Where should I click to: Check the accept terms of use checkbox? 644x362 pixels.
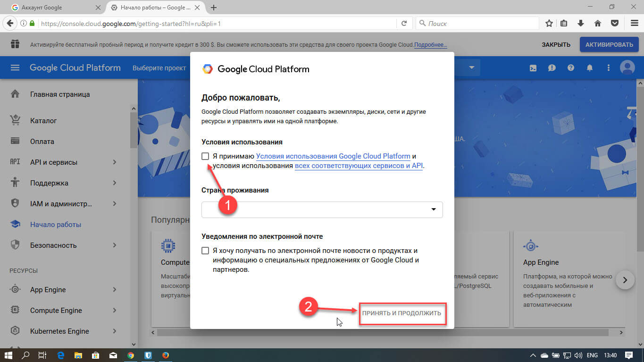pyautogui.click(x=205, y=156)
